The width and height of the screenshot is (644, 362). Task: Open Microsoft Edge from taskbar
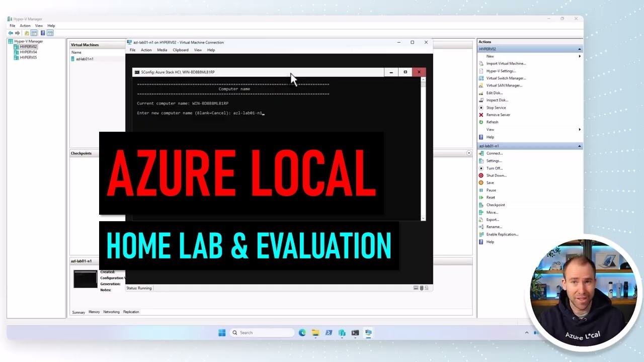pos(302,332)
